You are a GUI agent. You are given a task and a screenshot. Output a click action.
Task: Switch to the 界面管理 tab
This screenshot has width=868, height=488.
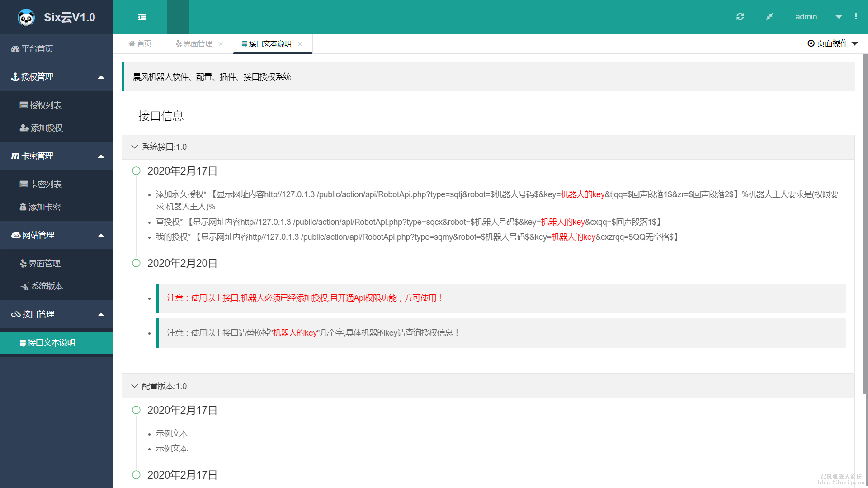click(197, 43)
